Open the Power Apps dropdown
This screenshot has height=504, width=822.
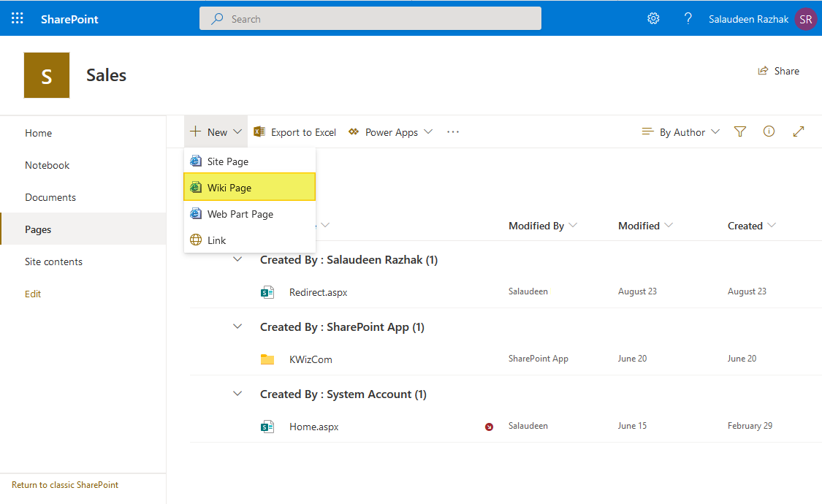(391, 132)
